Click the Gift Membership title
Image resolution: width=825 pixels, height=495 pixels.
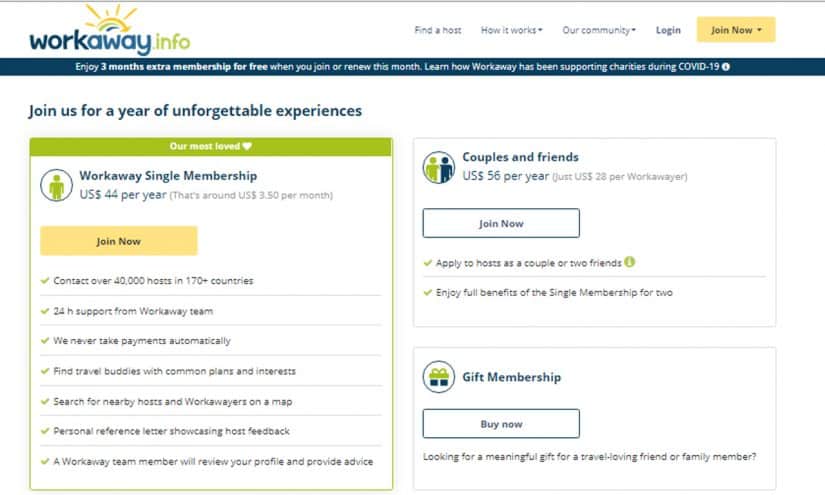[x=511, y=377]
